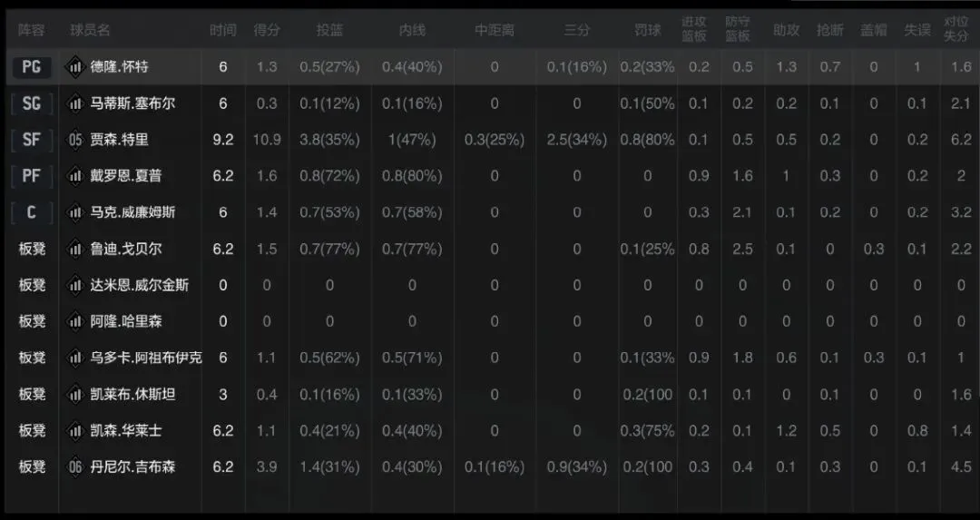Click the icon next to 马克.威廉姆斯

tap(75, 212)
